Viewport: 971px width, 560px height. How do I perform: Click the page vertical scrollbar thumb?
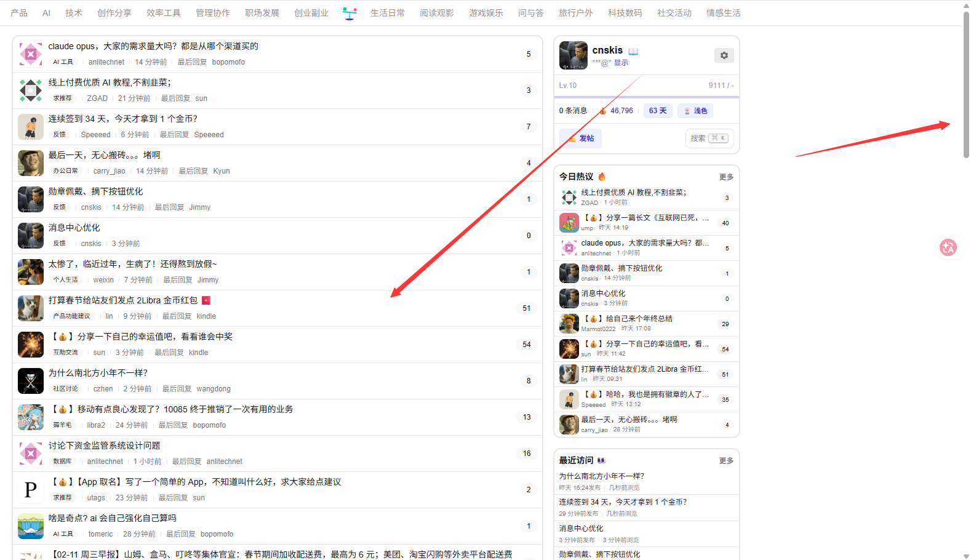(x=966, y=86)
